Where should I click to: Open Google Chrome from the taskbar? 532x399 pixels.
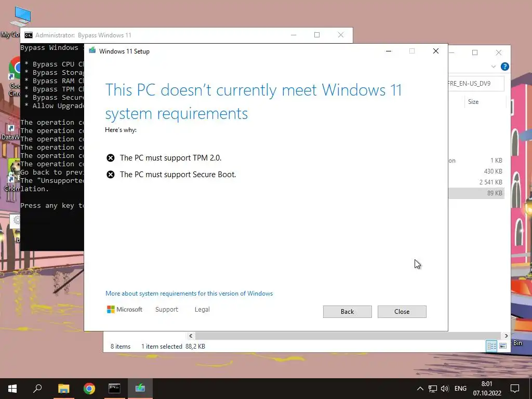(89, 389)
